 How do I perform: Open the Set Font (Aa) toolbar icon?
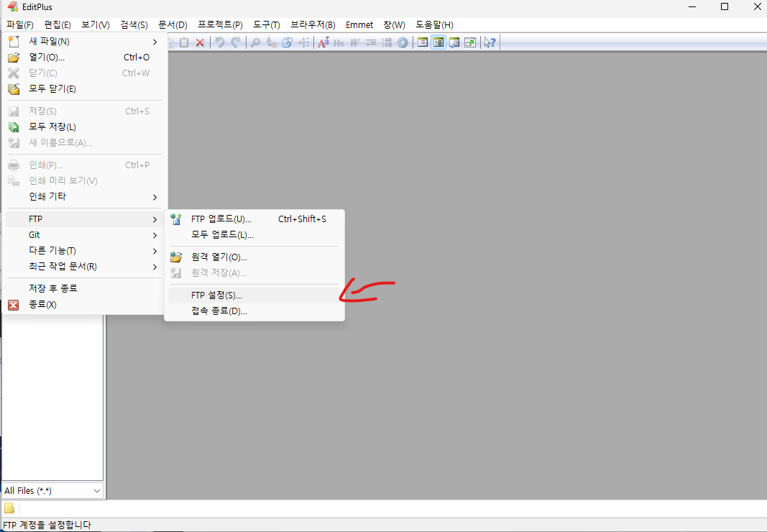[x=323, y=42]
